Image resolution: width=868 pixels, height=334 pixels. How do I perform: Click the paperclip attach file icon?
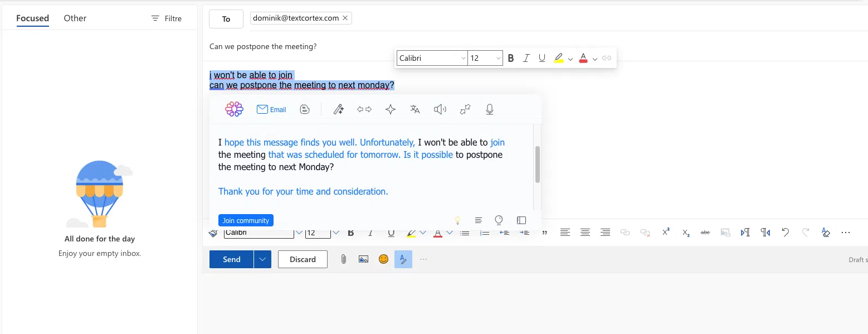coord(344,259)
